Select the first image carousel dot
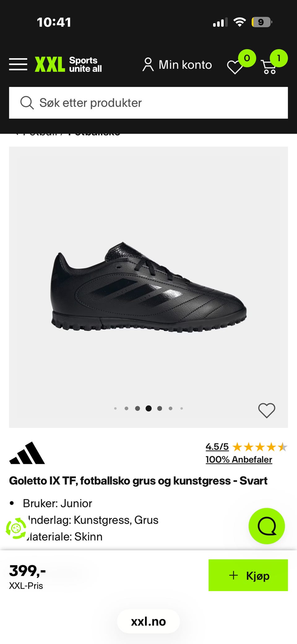 pos(115,408)
